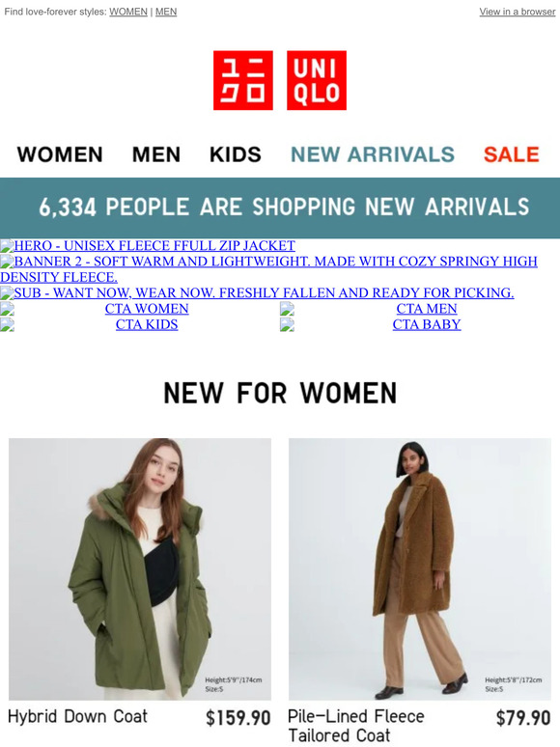Open the red SALE navigation item
Viewport: 560px width, 747px height.
click(512, 154)
